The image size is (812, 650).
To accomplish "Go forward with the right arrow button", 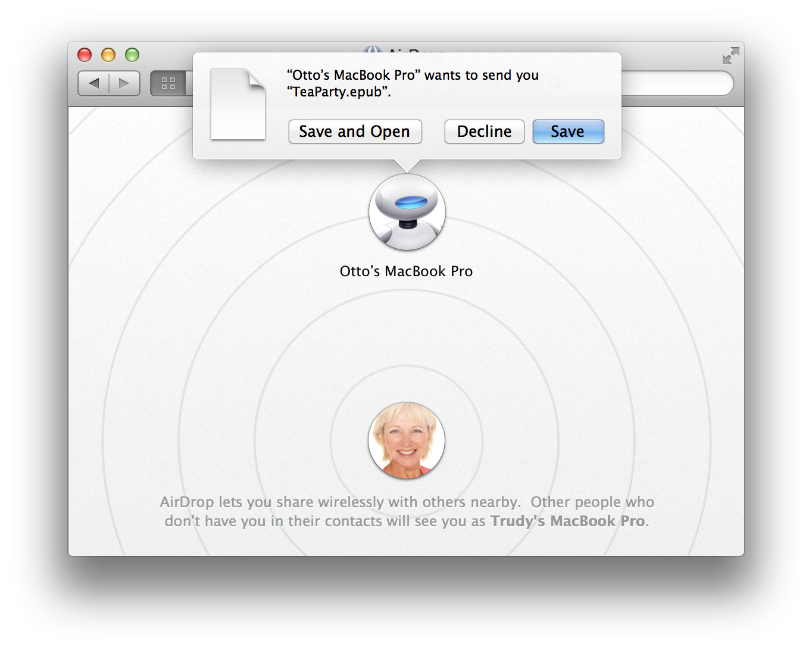I will point(124,83).
